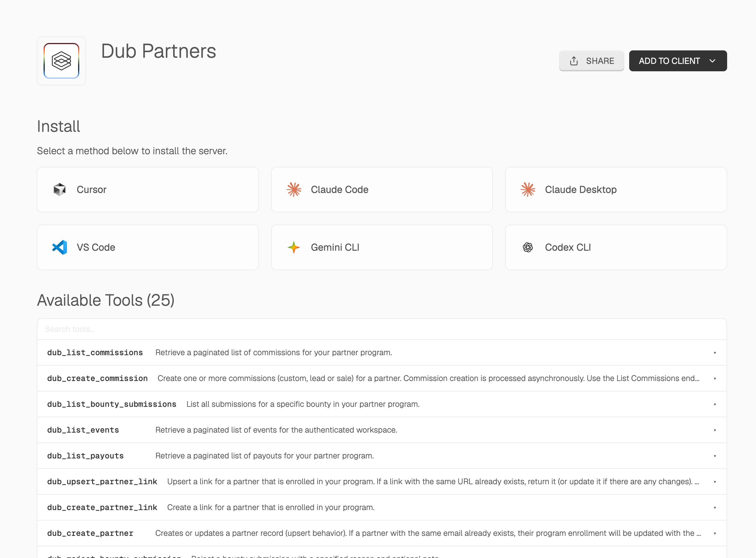This screenshot has height=558, width=756.
Task: Click the 'Create a link for a partner' description
Action: (x=271, y=507)
